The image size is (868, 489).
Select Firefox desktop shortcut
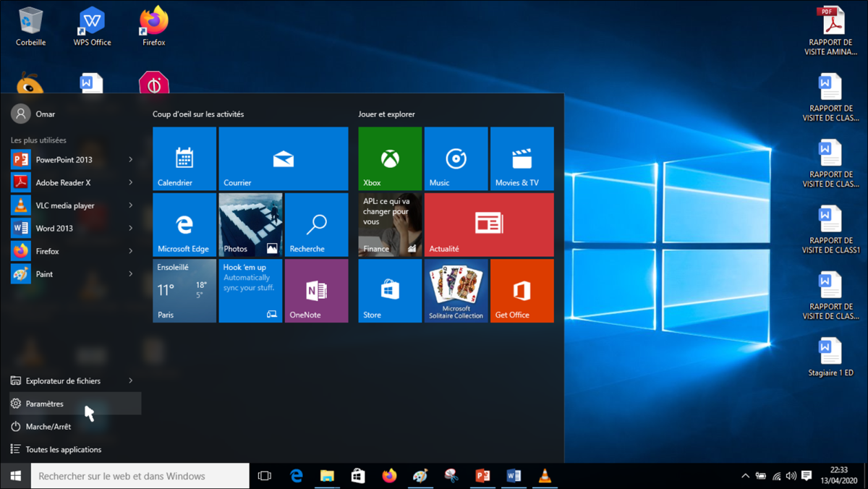(153, 27)
